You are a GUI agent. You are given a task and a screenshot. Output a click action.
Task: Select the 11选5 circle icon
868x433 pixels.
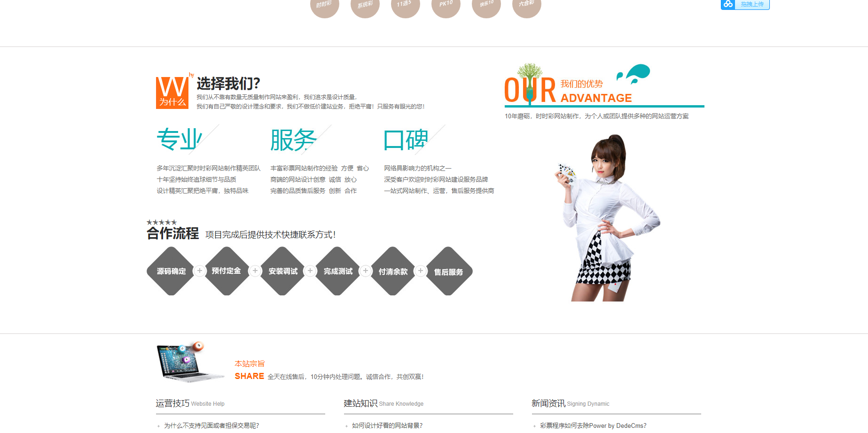click(405, 6)
